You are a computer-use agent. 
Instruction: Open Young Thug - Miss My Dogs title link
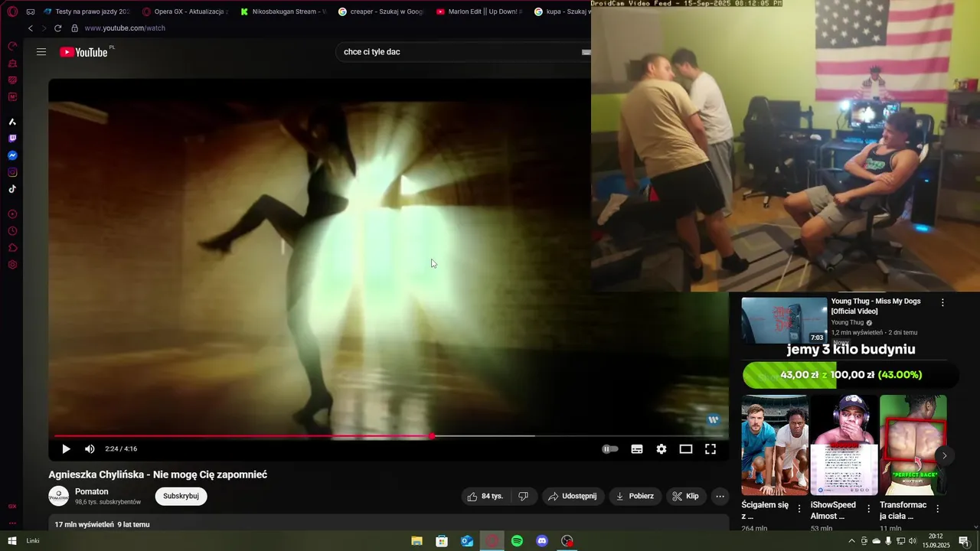[x=876, y=306]
